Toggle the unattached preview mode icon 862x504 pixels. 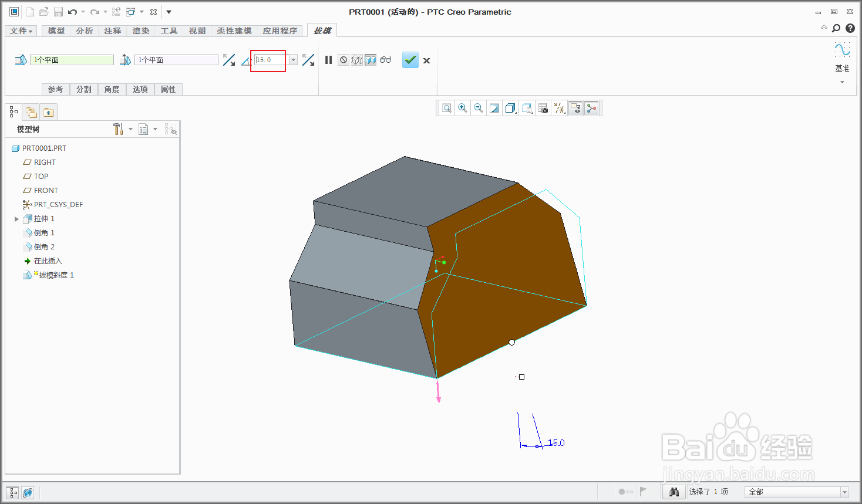(x=357, y=60)
